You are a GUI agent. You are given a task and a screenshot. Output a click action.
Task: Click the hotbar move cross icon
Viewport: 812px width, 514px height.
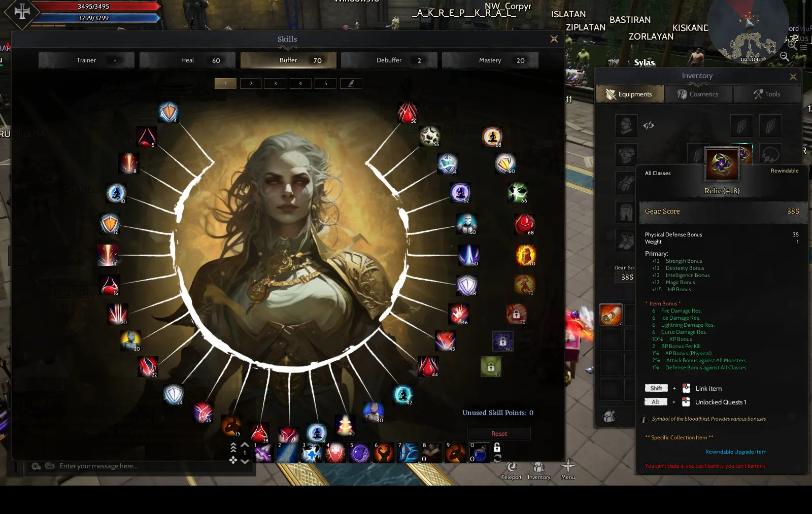coord(233,460)
